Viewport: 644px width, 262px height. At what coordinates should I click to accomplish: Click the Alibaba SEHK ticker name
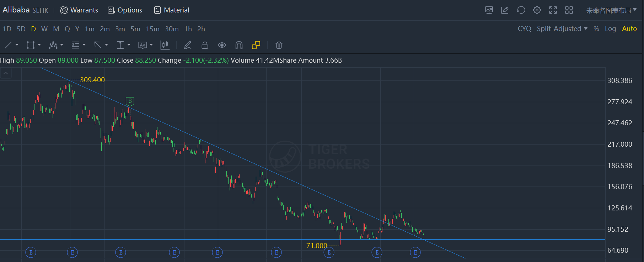pyautogui.click(x=25, y=10)
